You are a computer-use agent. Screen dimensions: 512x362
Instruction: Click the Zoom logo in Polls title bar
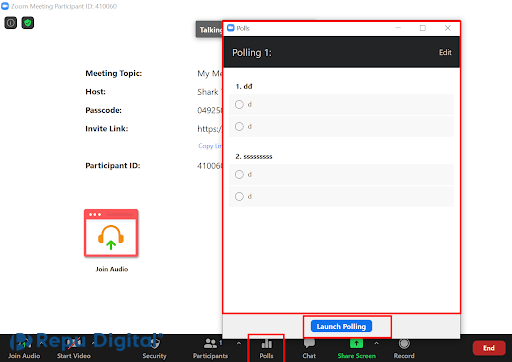[x=230, y=28]
